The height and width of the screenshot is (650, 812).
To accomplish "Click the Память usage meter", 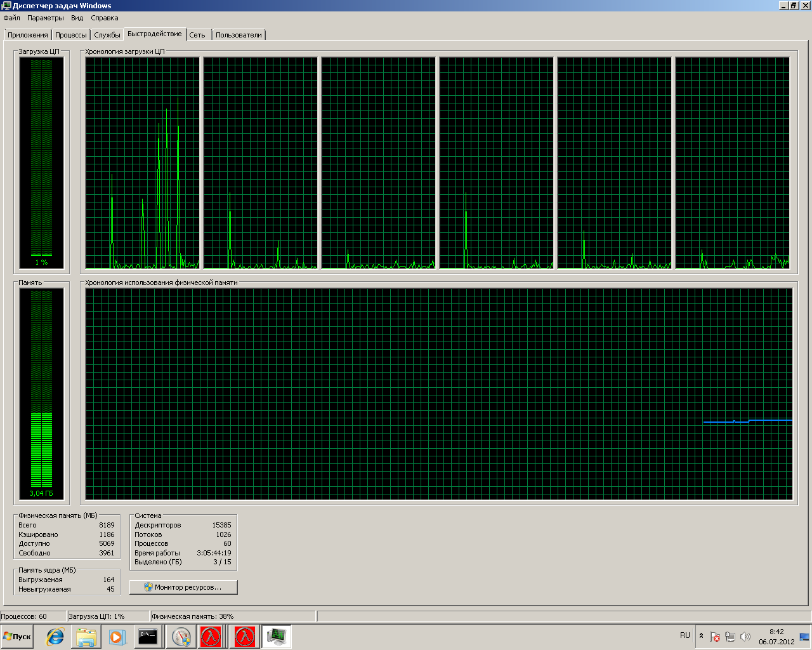I will 42,394.
